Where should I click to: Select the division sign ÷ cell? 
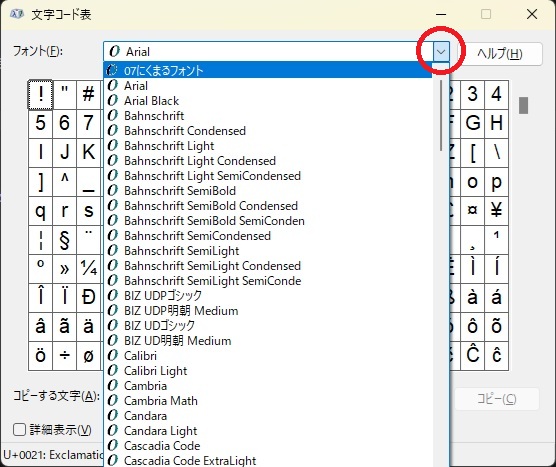[x=65, y=356]
